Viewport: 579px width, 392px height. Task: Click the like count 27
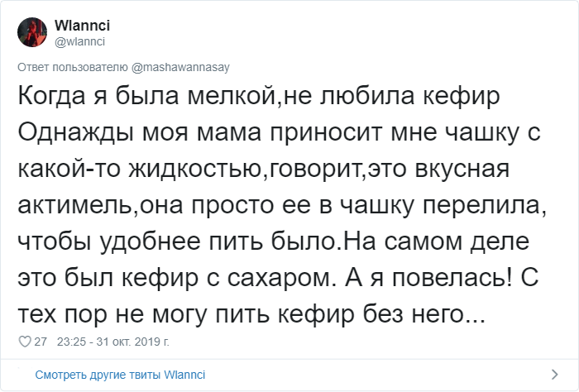click(x=41, y=341)
